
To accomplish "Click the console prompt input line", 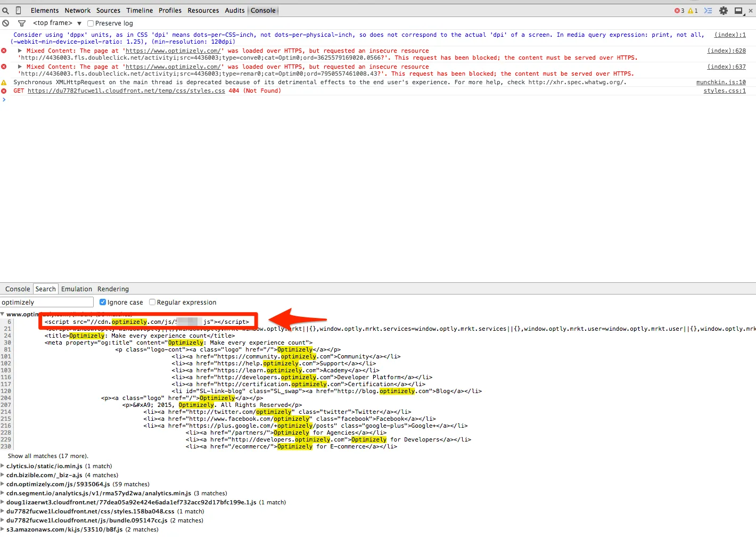I will [378, 100].
